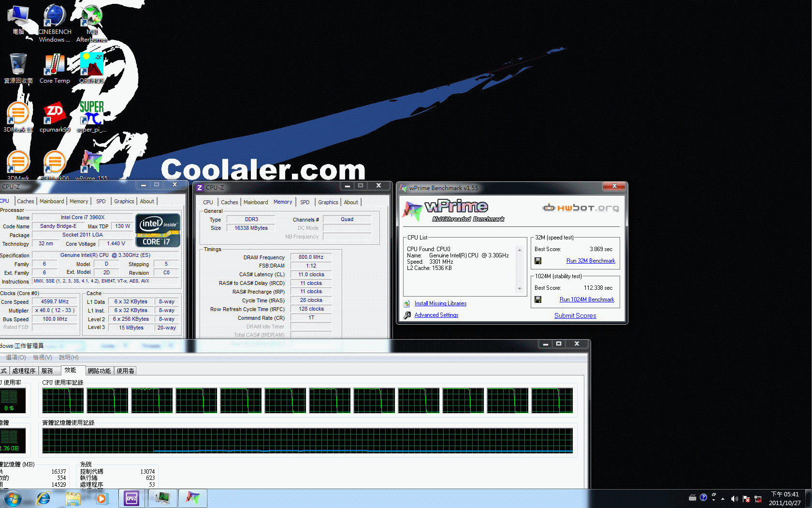Launch the ORTHOS desktop shortcut
The image size is (812, 508).
(91, 68)
